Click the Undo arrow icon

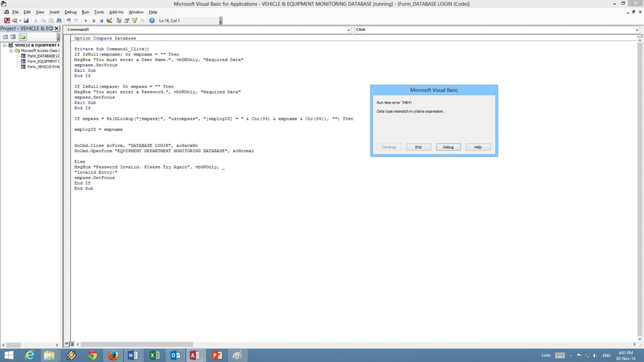(x=68, y=20)
